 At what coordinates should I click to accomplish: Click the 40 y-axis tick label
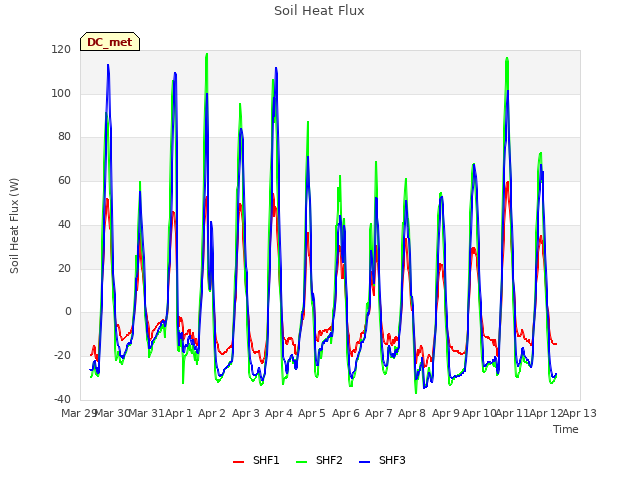coord(64,224)
